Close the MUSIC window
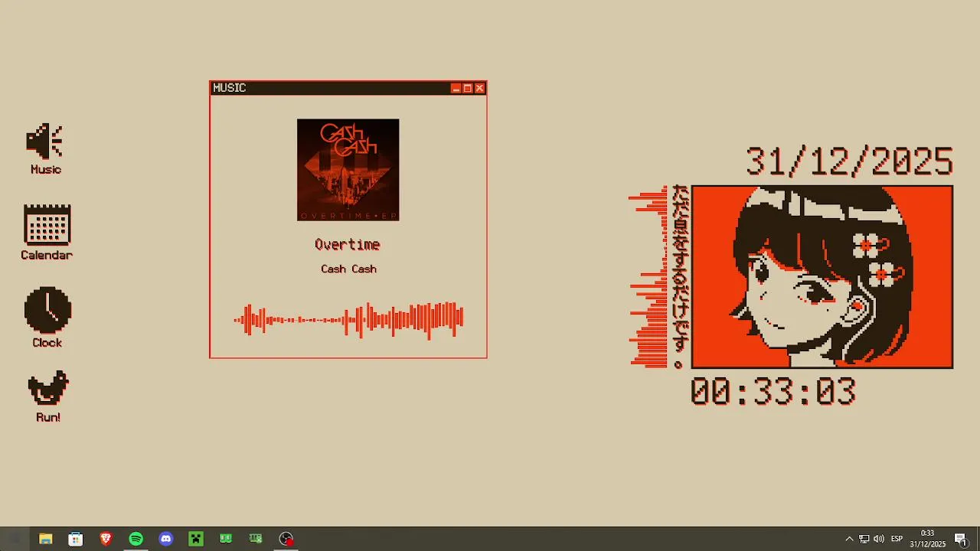The height and width of the screenshot is (551, 980). click(x=480, y=88)
